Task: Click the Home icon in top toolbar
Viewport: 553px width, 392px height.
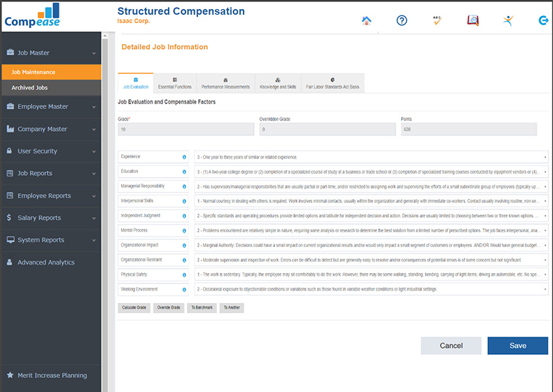Action: click(367, 20)
